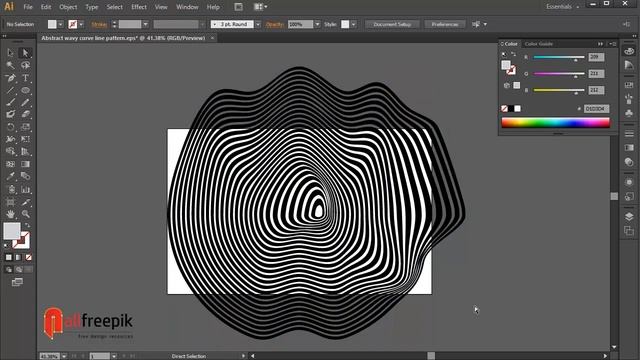Select the Lasso tool

[25, 65]
